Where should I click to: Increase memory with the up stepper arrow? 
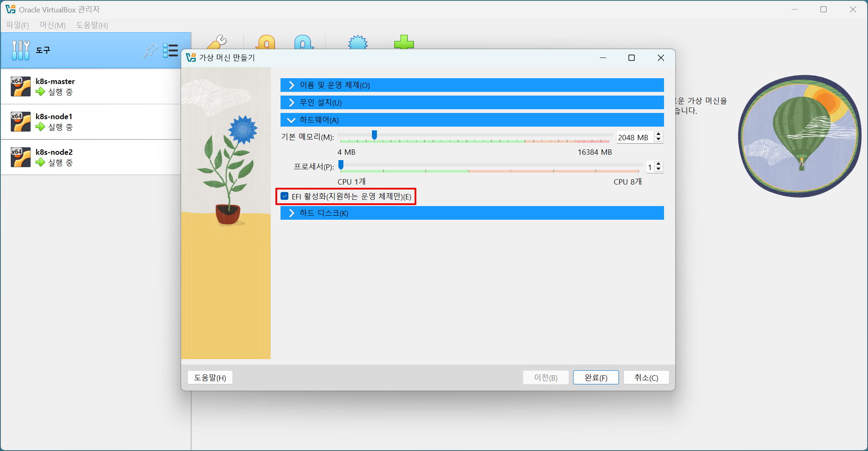pyautogui.click(x=659, y=134)
